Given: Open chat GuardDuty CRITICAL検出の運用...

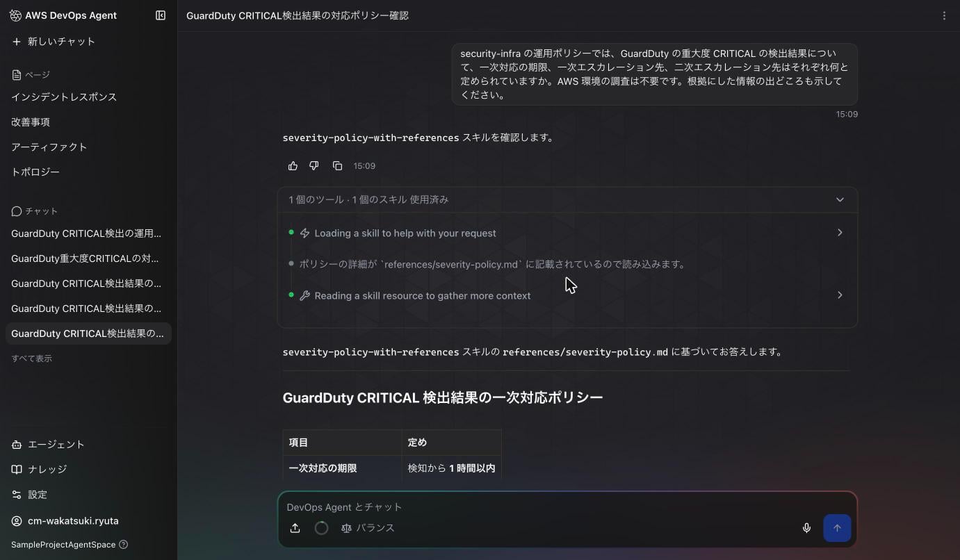Looking at the screenshot, I should tap(88, 233).
